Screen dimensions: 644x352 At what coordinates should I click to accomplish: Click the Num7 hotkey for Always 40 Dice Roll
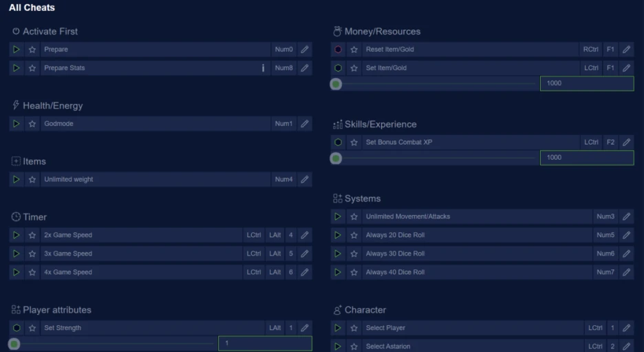[x=605, y=272]
